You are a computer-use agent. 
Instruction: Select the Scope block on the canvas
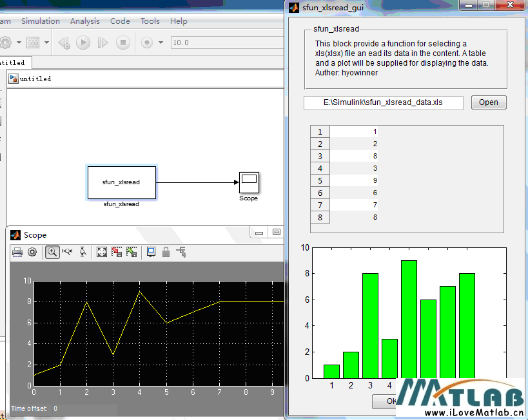pos(249,182)
